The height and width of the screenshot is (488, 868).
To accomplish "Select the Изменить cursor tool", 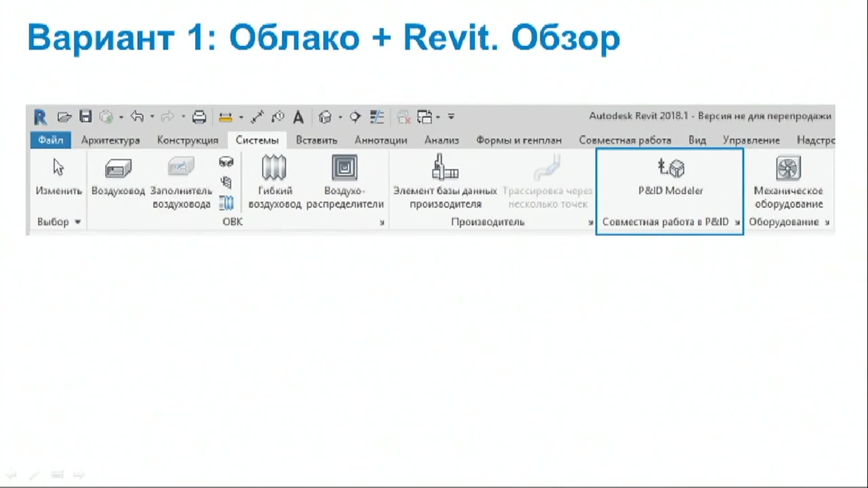I will pos(59,177).
